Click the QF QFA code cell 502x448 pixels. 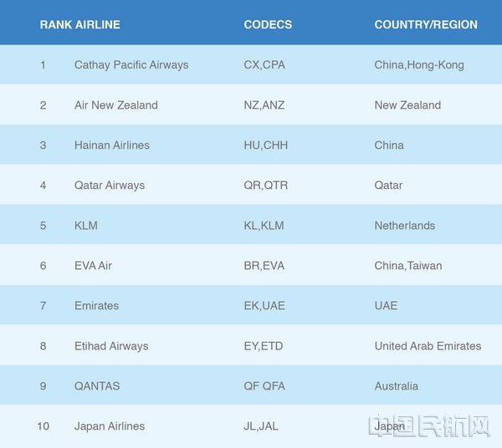tap(264, 386)
